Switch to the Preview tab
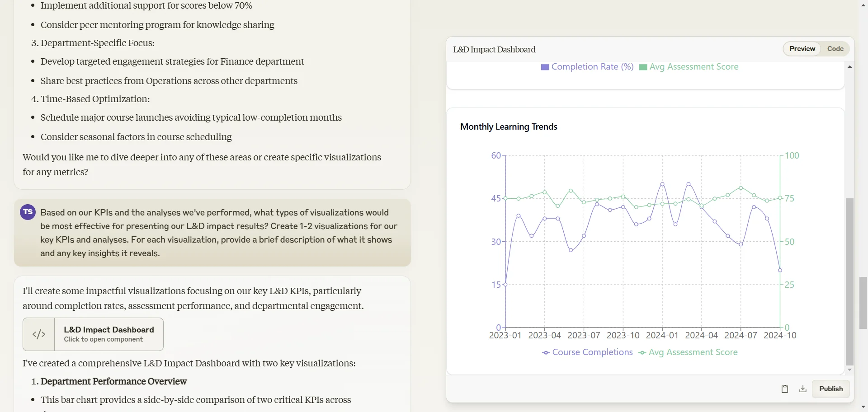This screenshot has height=412, width=868. (802, 49)
